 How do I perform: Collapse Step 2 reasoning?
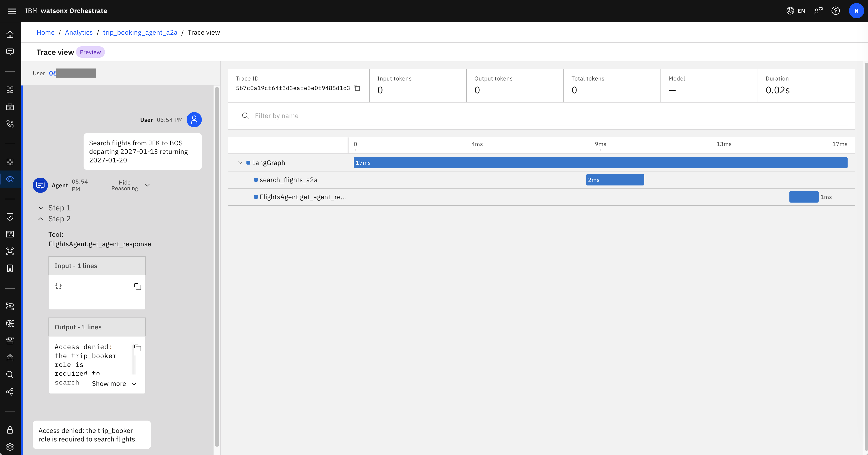55,219
